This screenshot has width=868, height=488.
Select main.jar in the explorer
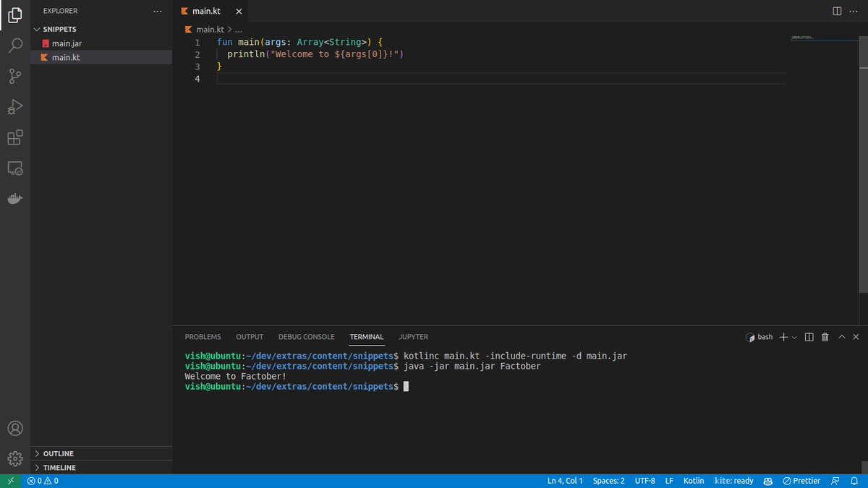click(x=67, y=43)
